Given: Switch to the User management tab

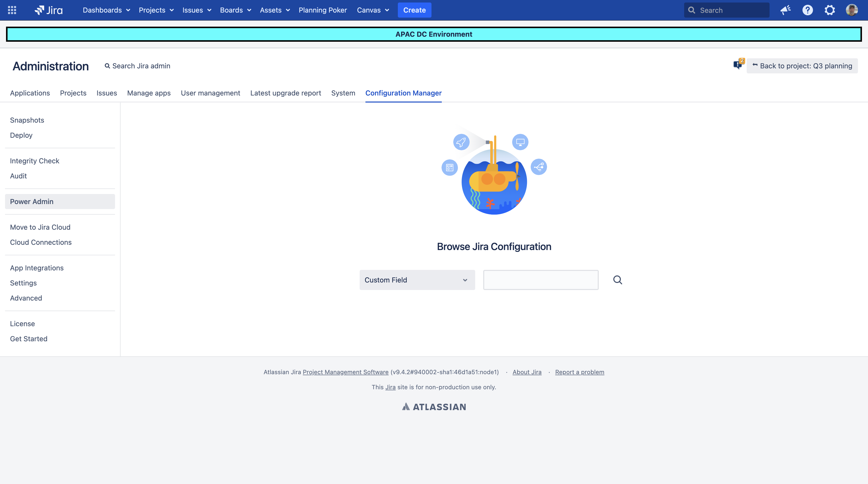Looking at the screenshot, I should 210,93.
